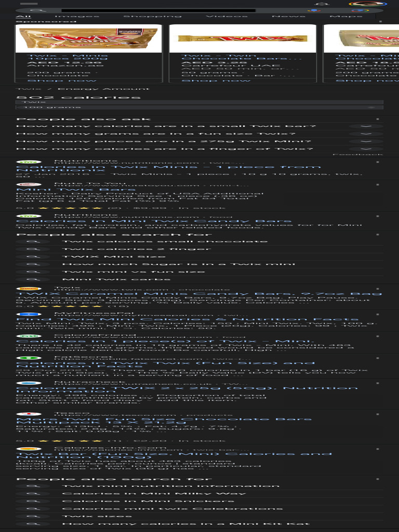Switch to the Maps tab
The height and width of the screenshot is (532, 399).
click(x=345, y=16)
